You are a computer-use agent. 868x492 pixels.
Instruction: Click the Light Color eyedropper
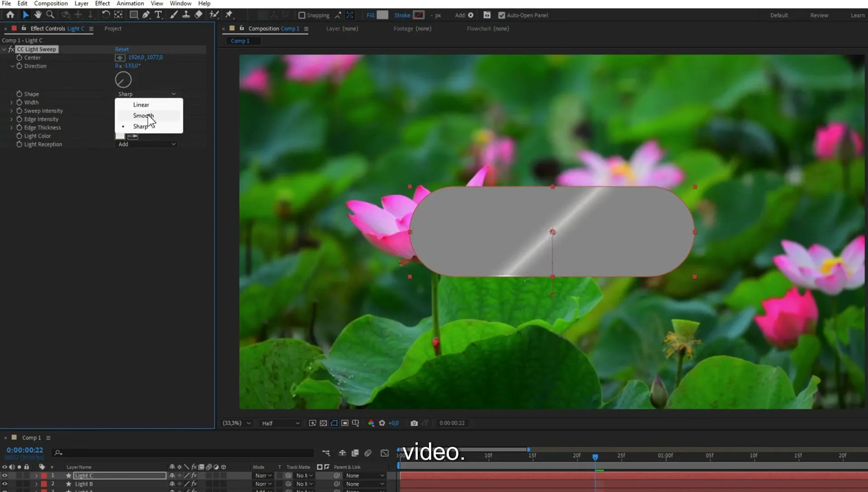133,136
